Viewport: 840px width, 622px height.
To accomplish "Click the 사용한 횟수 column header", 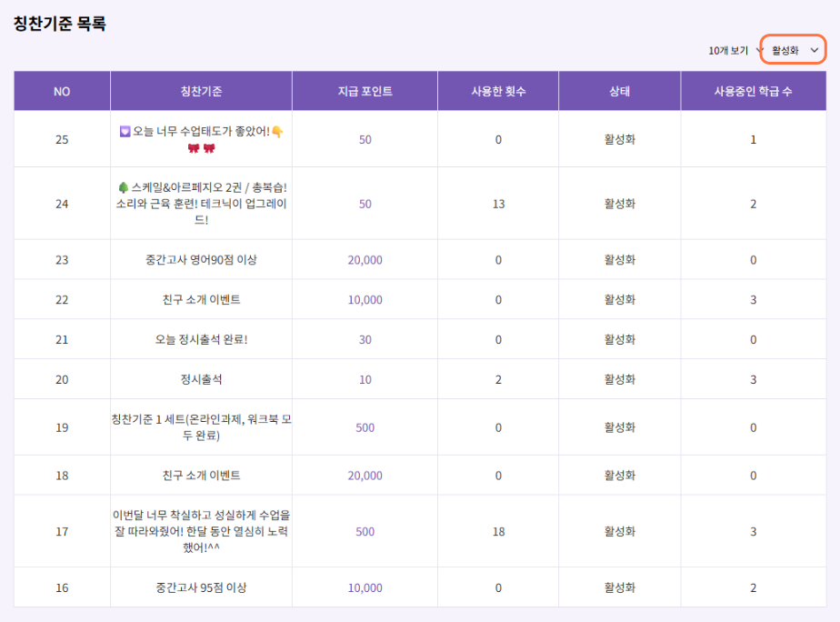I will click(498, 91).
